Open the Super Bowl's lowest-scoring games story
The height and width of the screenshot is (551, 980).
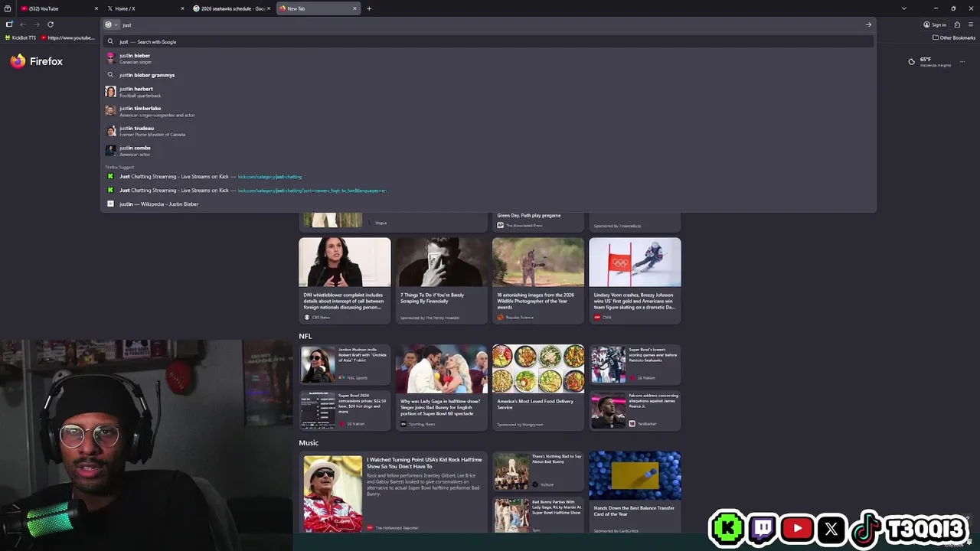click(x=635, y=364)
